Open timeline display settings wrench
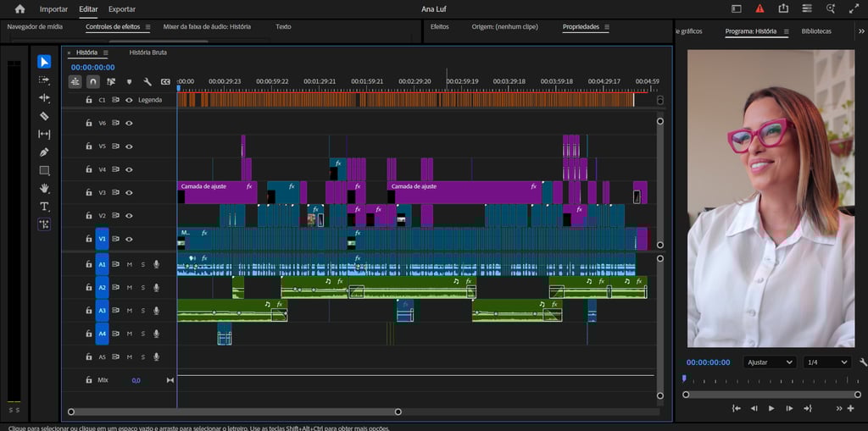Image resolution: width=868 pixels, height=431 pixels. tap(147, 82)
